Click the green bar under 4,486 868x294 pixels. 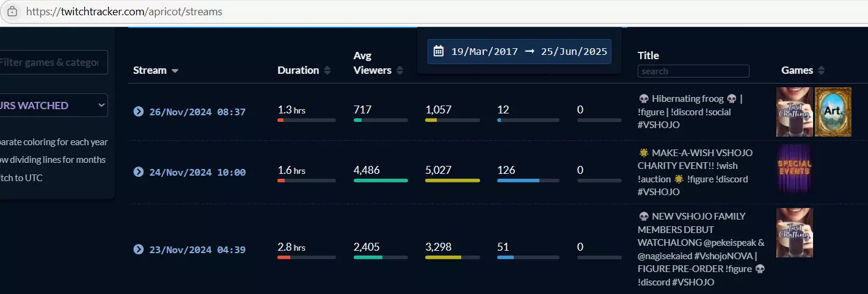381,181
